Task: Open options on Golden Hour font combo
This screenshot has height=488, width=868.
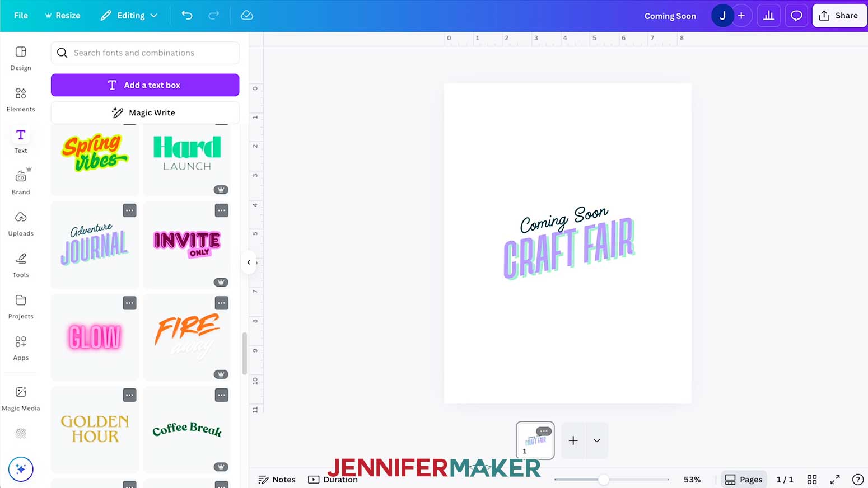Action: pyautogui.click(x=129, y=395)
